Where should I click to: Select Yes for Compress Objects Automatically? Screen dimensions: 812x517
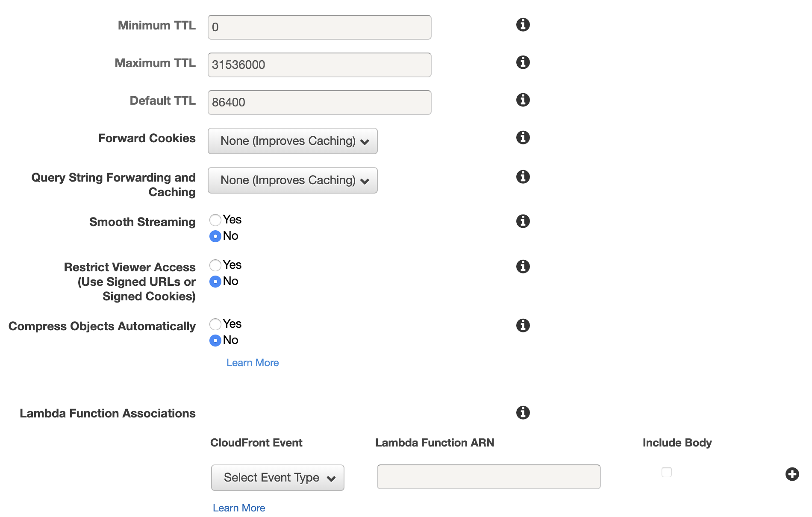pyautogui.click(x=215, y=324)
